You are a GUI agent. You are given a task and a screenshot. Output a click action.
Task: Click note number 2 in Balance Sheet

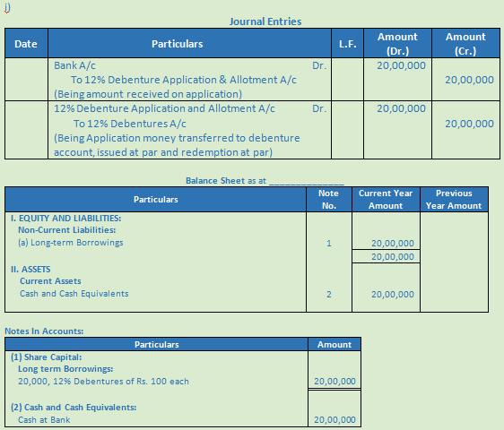coord(329,295)
